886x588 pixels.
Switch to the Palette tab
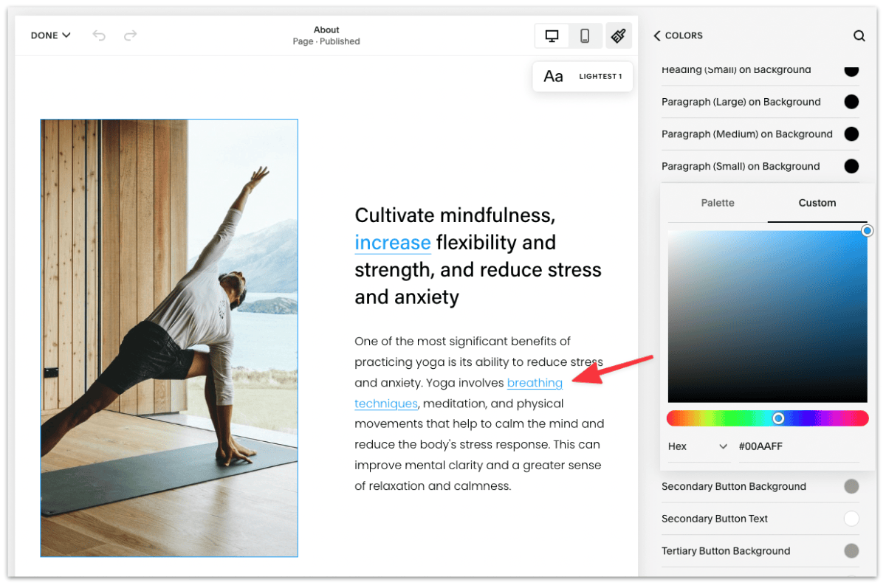(717, 203)
